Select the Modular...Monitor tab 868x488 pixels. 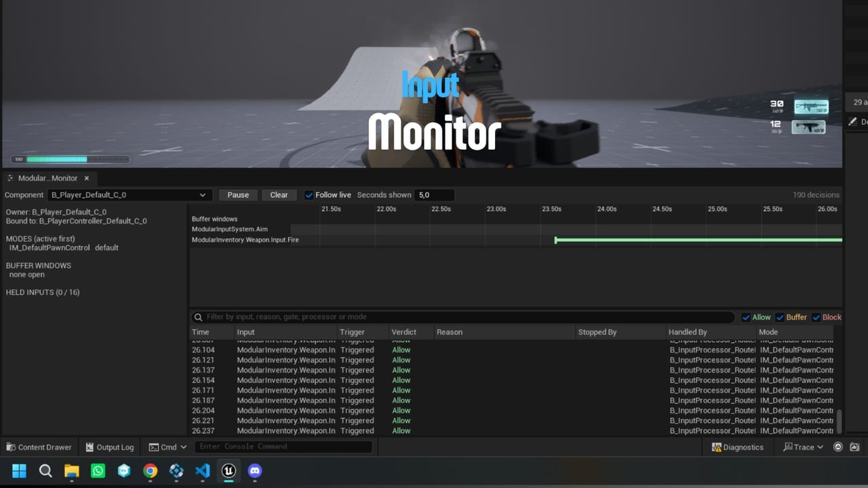click(x=47, y=178)
